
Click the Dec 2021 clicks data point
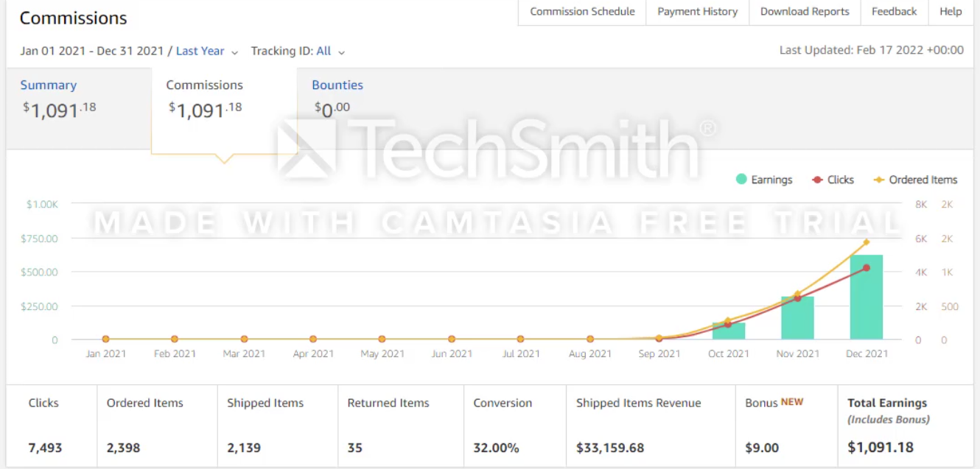867,268
